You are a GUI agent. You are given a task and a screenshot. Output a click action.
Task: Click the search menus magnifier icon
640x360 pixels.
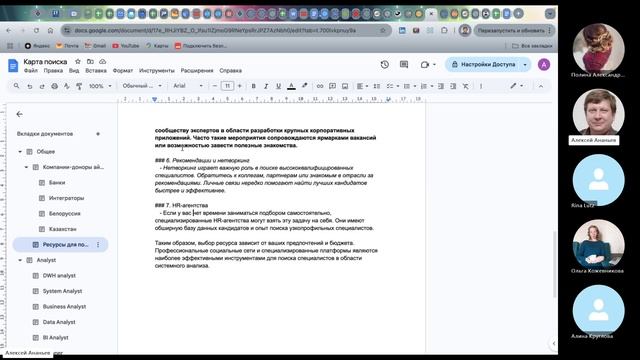pyautogui.click(x=16, y=86)
